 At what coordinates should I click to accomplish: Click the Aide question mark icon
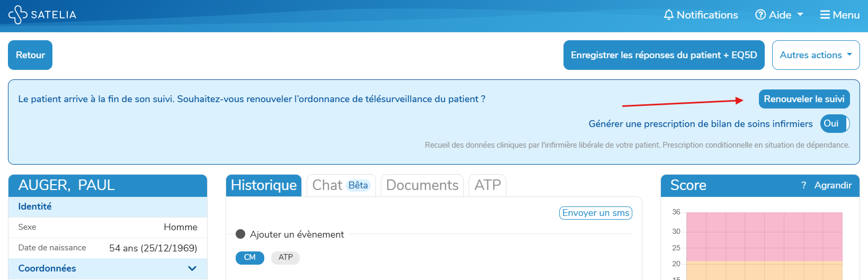click(x=760, y=15)
